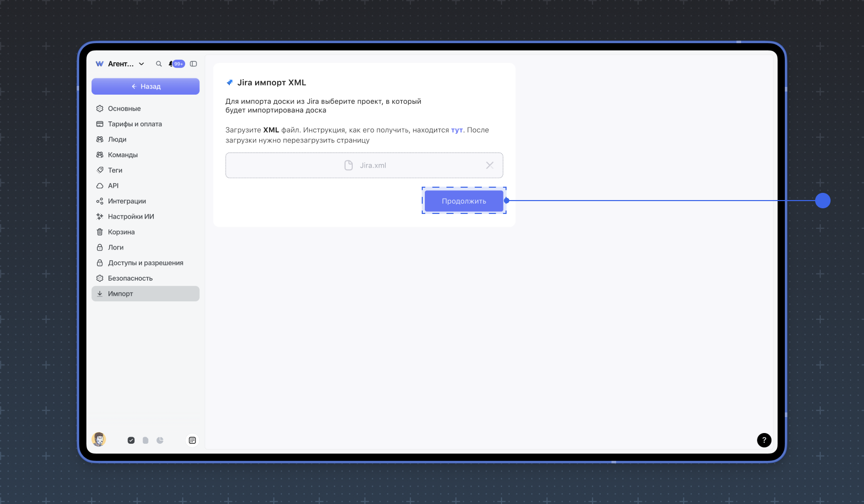
Task: Open the Корзина trash section
Action: pos(146,232)
